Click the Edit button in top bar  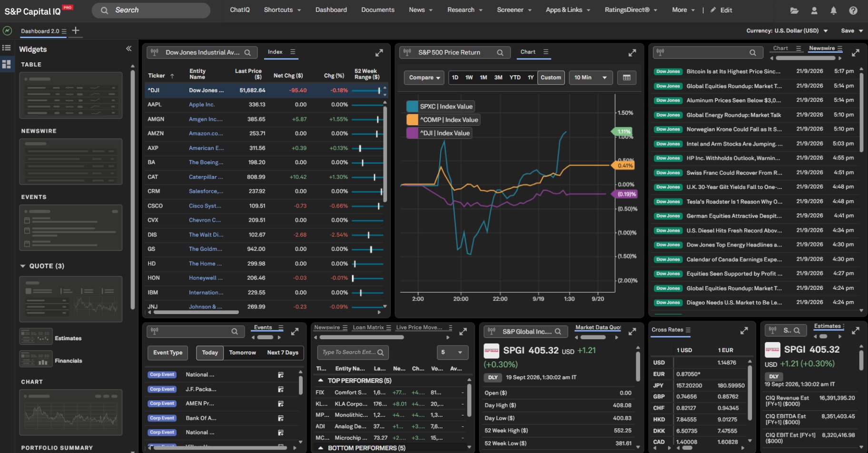[x=721, y=10]
